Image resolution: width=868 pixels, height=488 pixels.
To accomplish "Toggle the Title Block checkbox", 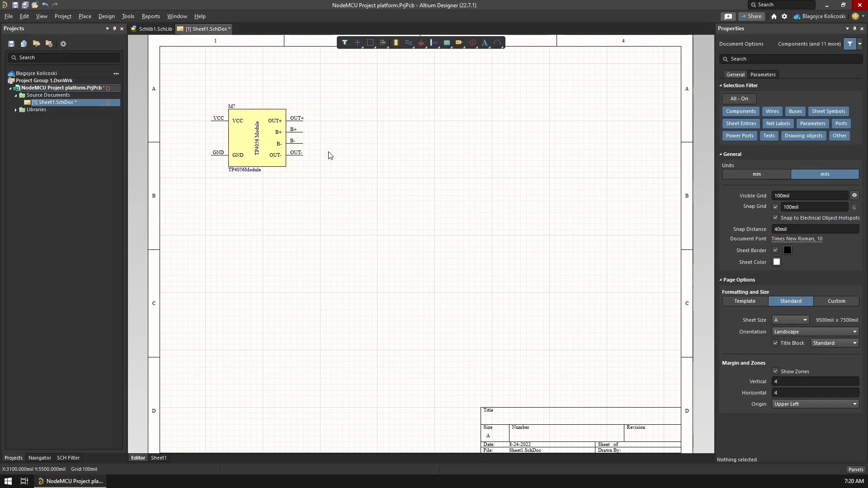I will (x=775, y=343).
